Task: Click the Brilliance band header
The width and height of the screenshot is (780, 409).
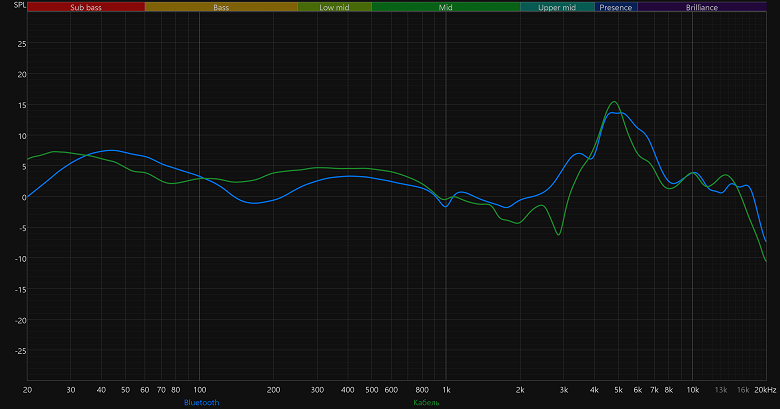Action: pyautogui.click(x=702, y=7)
